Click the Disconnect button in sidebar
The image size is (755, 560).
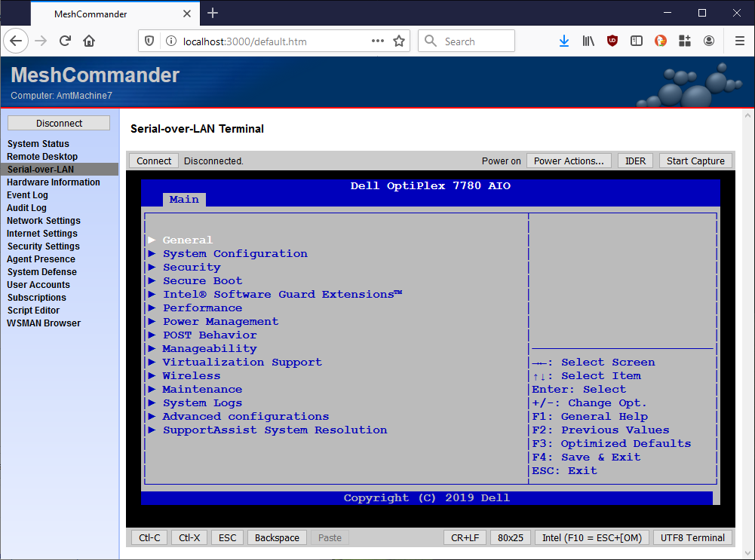pos(59,123)
